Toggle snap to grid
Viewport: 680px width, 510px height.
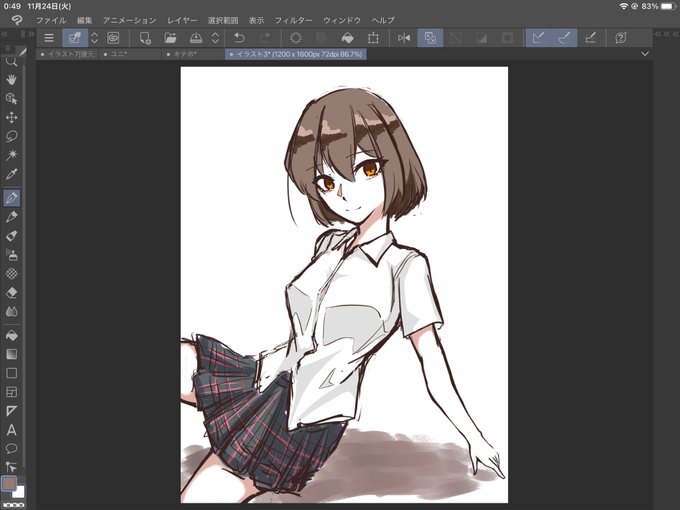click(x=590, y=38)
